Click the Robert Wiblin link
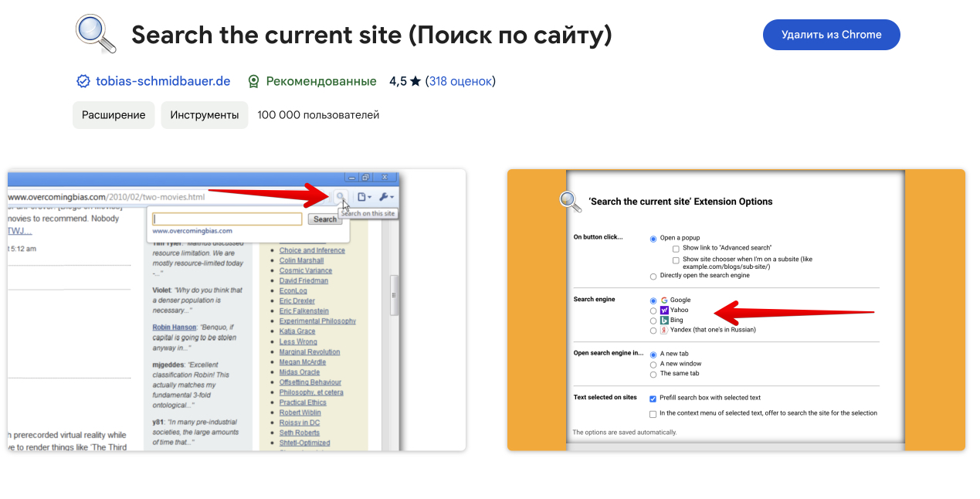 click(300, 412)
